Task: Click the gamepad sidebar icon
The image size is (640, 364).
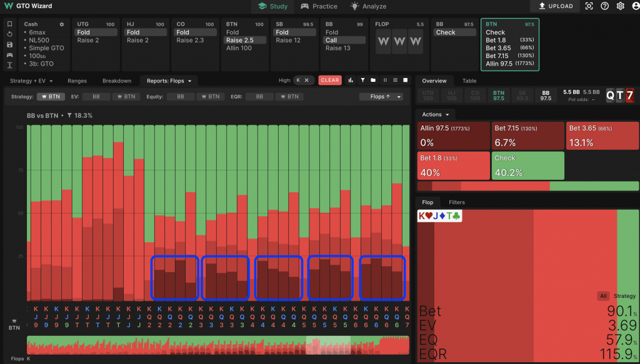Action: click(x=10, y=55)
